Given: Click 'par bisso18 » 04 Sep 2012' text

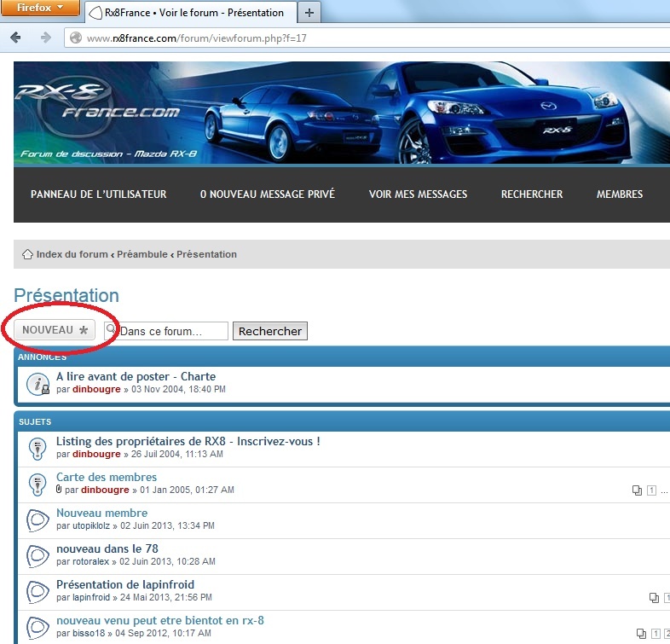Looking at the screenshot, I should [134, 634].
